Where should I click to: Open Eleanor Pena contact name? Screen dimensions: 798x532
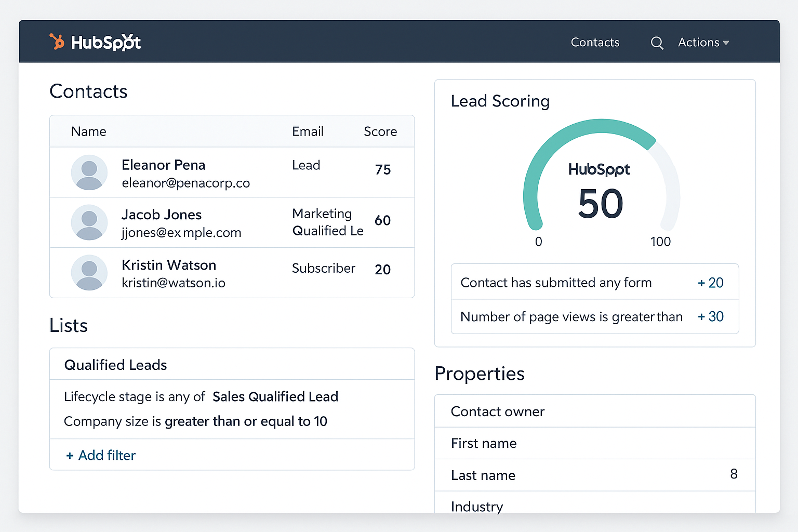163,165
